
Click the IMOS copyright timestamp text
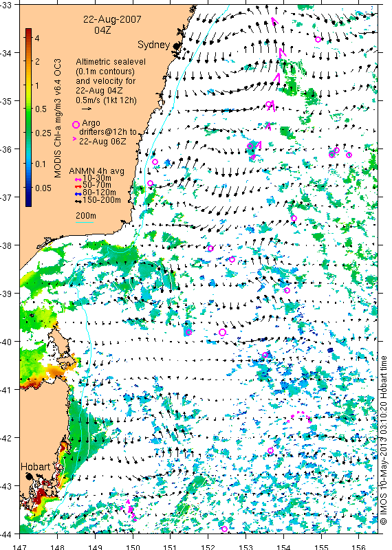[384, 440]
